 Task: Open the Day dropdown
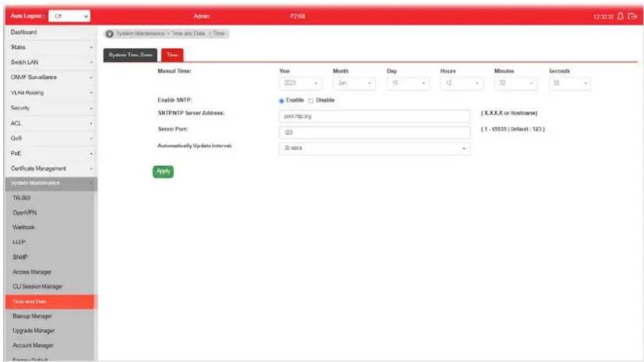tap(408, 83)
